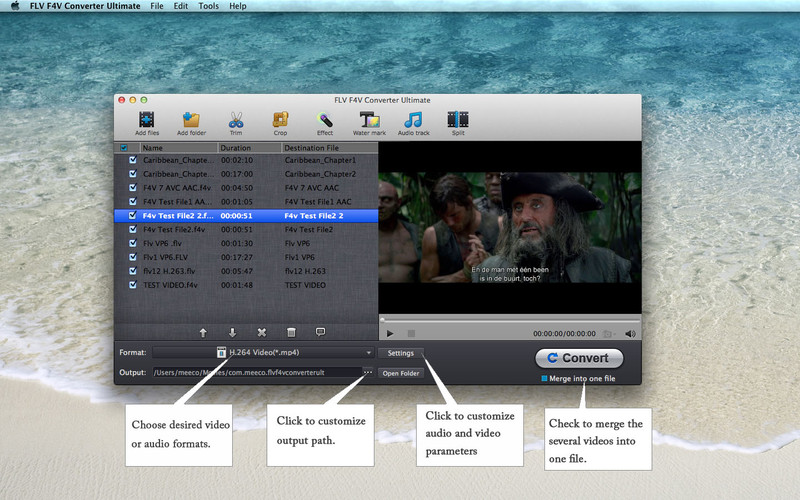The height and width of the screenshot is (500, 800).
Task: Click the Output path input field
Action: click(257, 372)
